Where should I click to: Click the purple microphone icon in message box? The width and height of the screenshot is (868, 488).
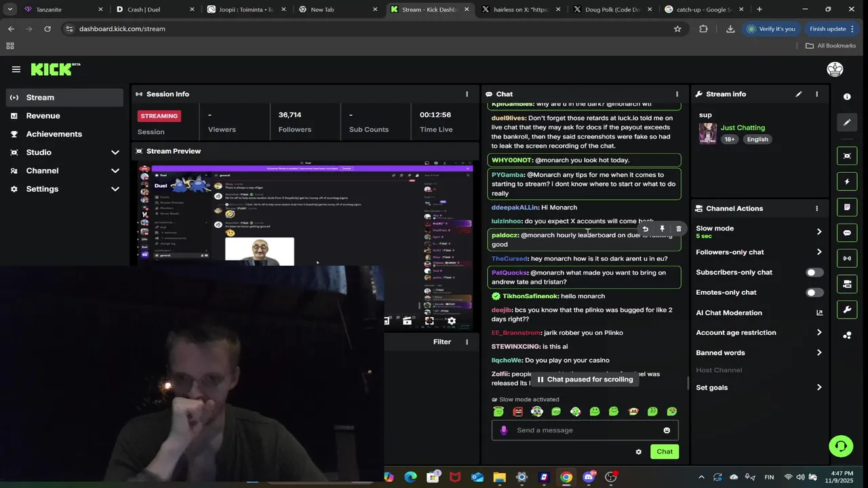[x=503, y=430]
